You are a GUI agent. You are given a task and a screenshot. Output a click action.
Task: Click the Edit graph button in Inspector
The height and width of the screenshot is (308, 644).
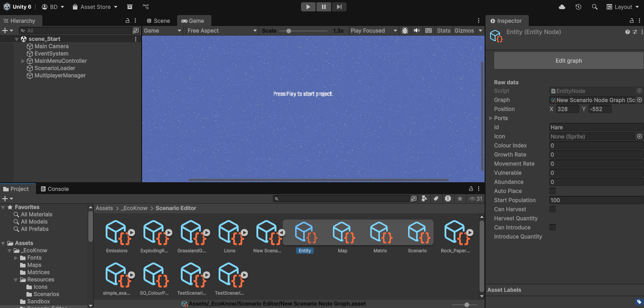(568, 60)
